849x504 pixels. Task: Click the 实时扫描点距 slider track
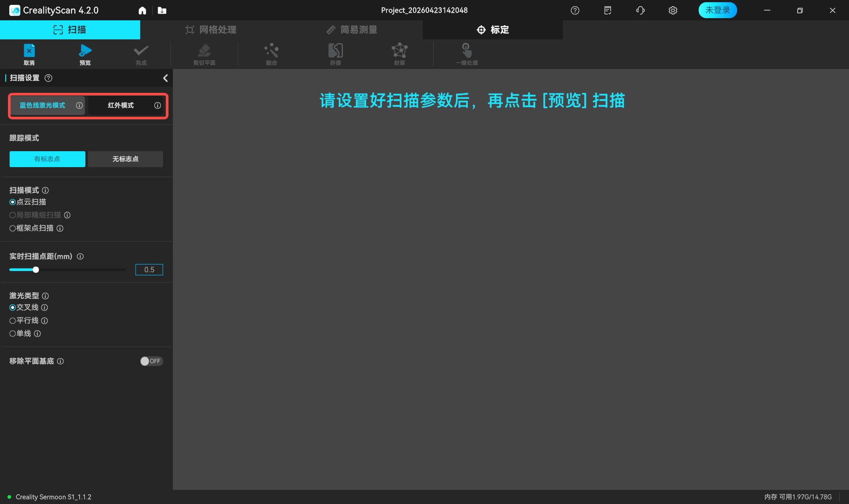pos(80,270)
